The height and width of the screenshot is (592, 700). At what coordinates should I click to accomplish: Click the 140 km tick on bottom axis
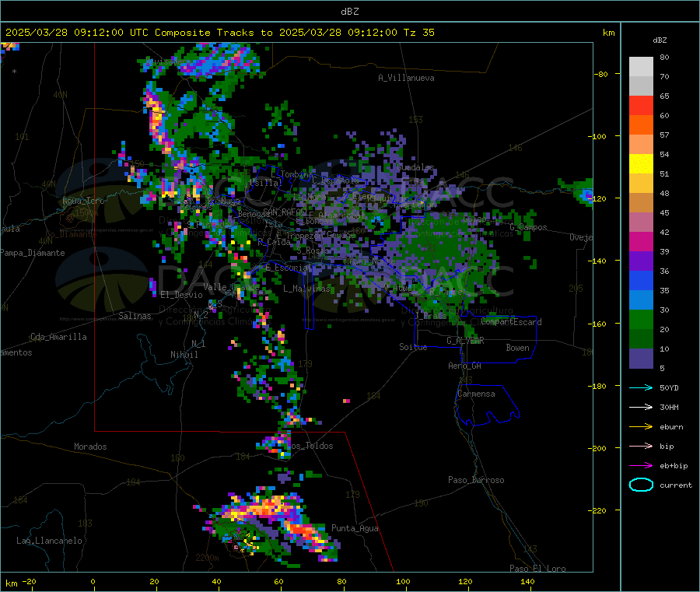tap(527, 581)
